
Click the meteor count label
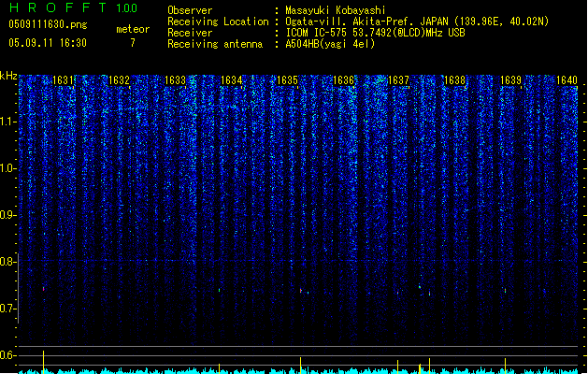pyautogui.click(x=133, y=29)
